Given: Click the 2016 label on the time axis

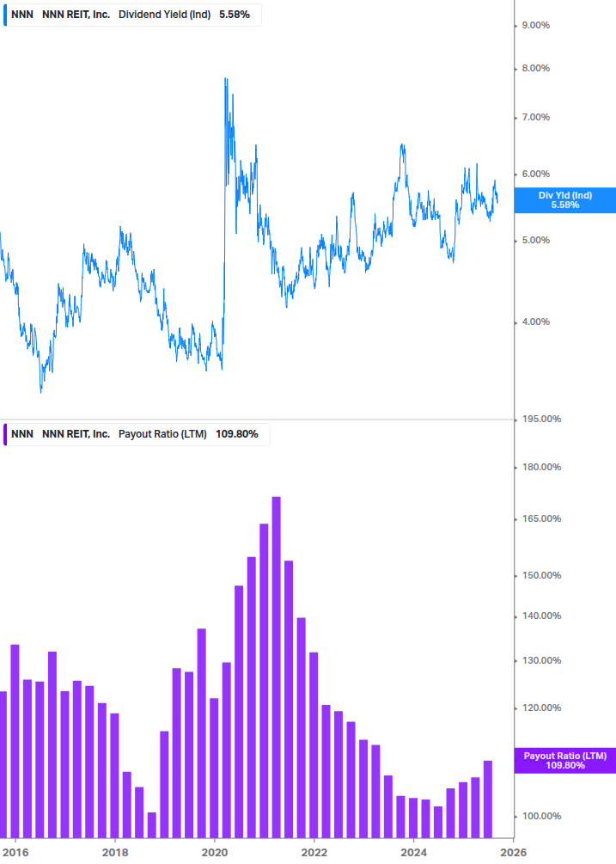Looking at the screenshot, I should pos(15,853).
